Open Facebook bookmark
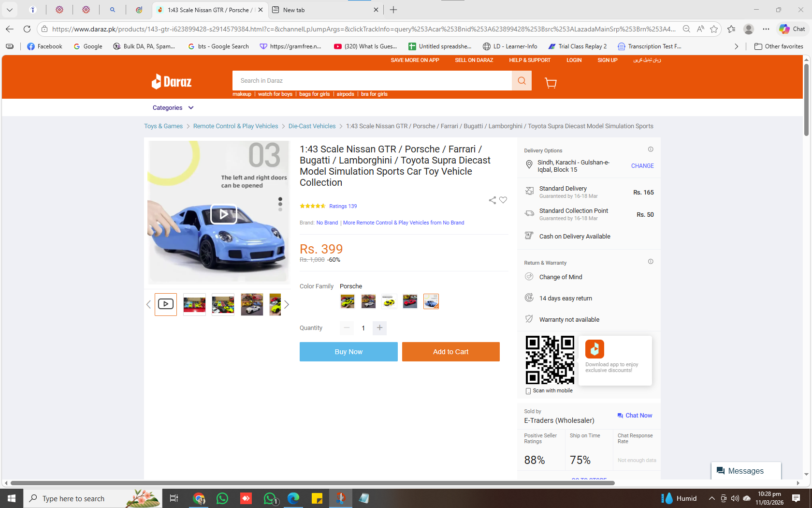 tap(45, 46)
